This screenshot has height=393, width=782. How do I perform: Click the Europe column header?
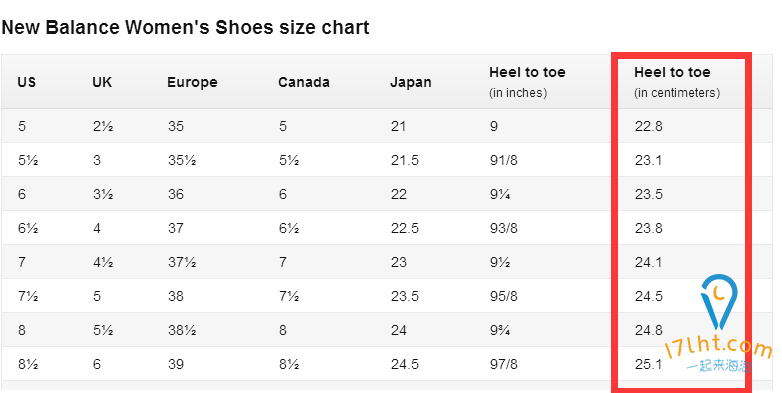coord(193,82)
